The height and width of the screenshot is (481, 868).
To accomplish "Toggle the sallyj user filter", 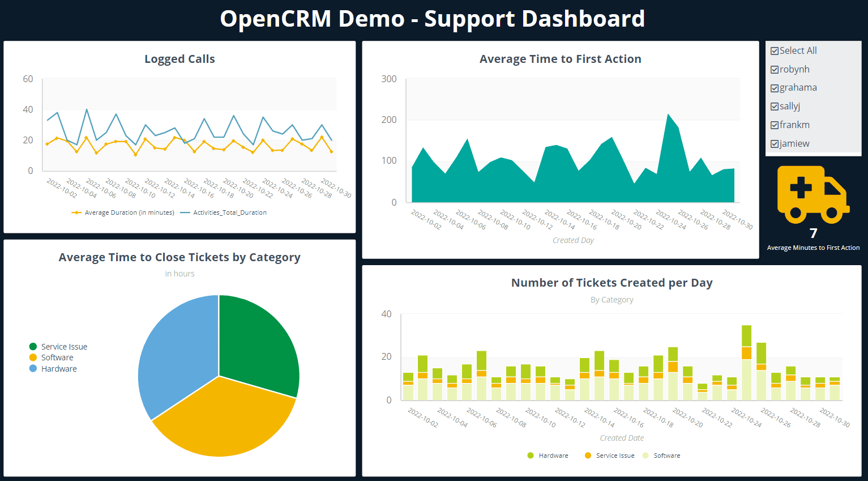I will click(x=774, y=107).
